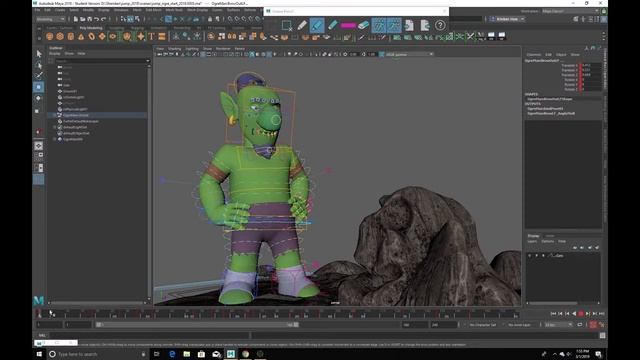Switch to the Poly Modeling shelf tab
Screen dimensions: 640x360
pyautogui.click(x=91, y=28)
